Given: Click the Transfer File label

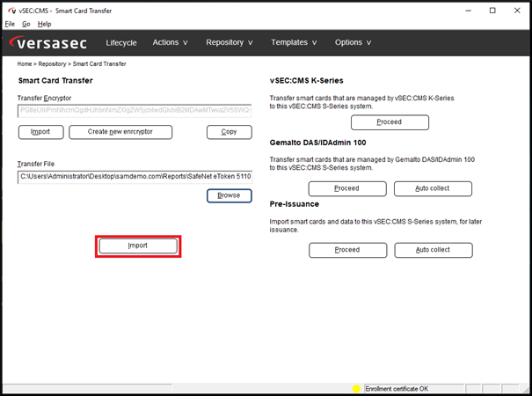Looking at the screenshot, I should 36,164.
